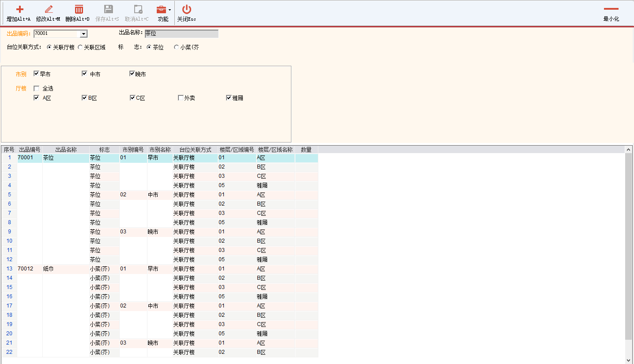The width and height of the screenshot is (634, 364).
Task: Click the 楼层/区域名称 column header
Action: coord(275,150)
